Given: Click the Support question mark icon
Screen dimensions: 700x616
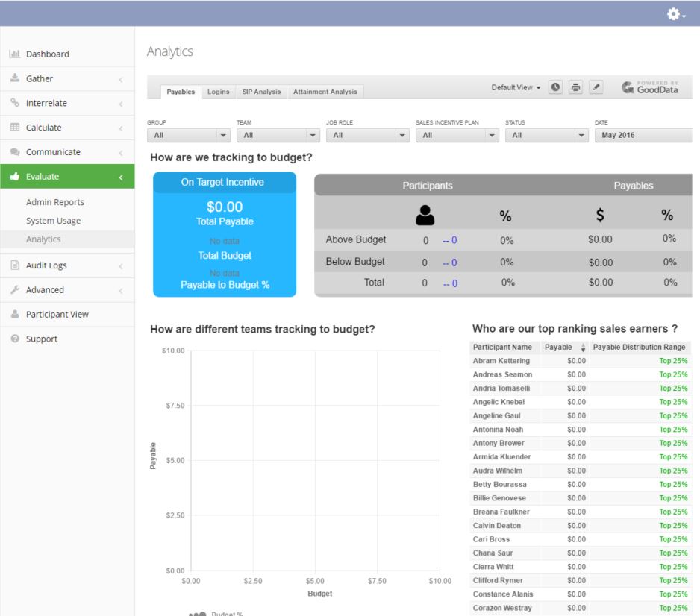Looking at the screenshot, I should (x=15, y=339).
